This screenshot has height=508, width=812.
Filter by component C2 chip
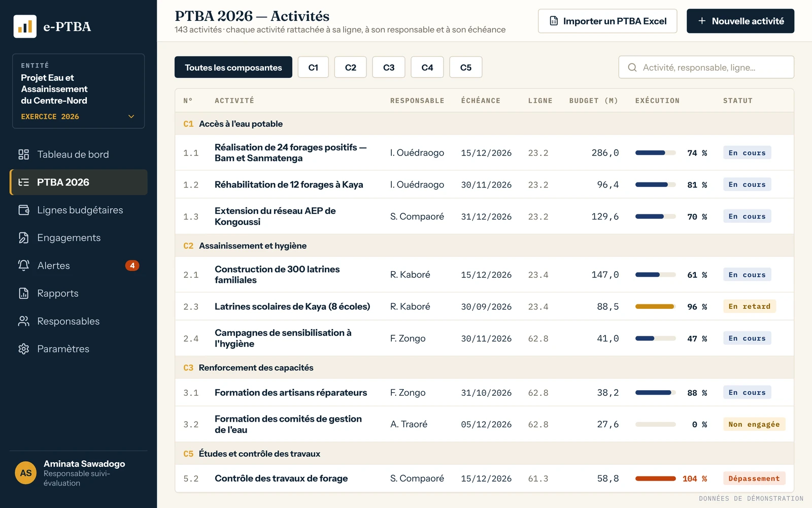pos(351,67)
